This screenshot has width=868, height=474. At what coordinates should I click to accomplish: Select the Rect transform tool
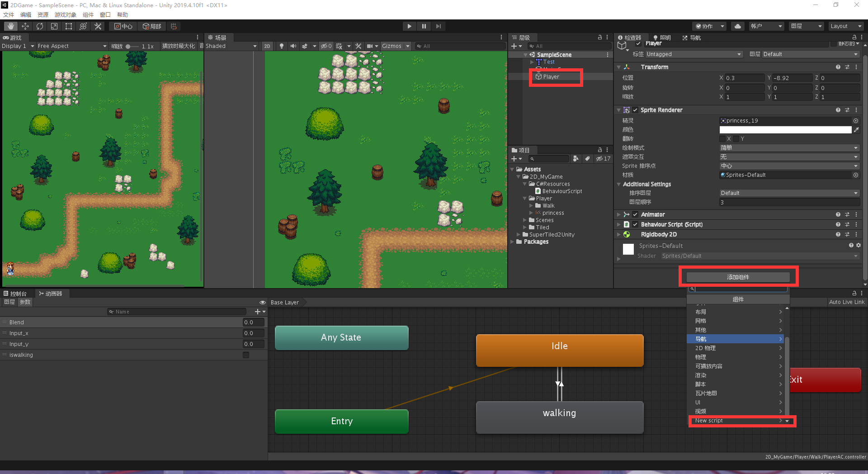pyautogui.click(x=68, y=26)
